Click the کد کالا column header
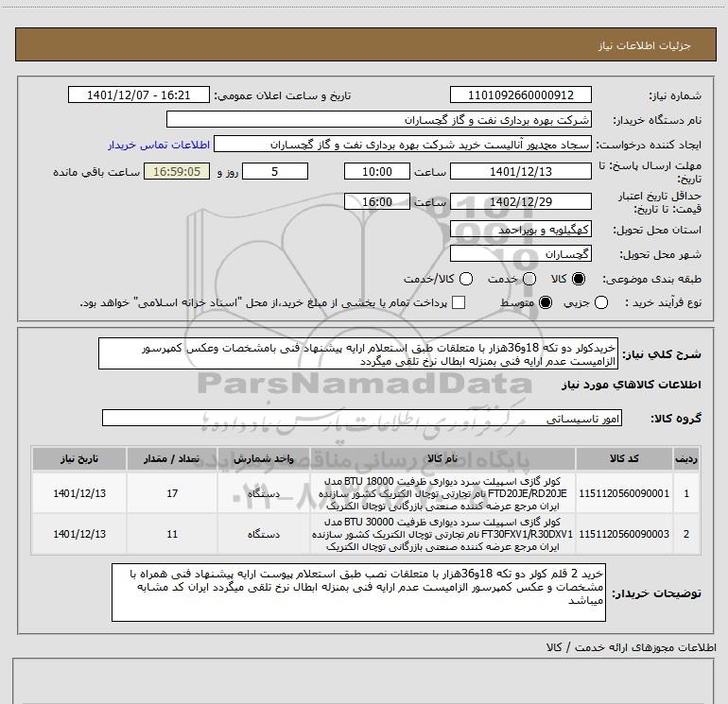The width and height of the screenshot is (728, 704). tap(624, 458)
